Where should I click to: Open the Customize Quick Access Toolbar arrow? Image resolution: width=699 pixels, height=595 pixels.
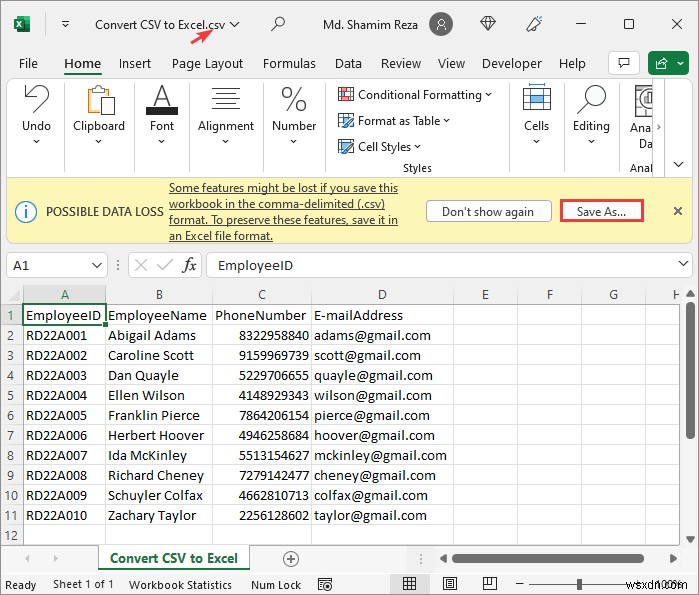tap(66, 24)
